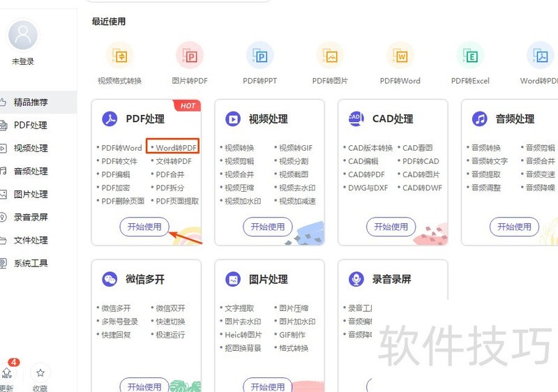Select 系统工具 in the sidebar
Screen dimensions: 558x392
31,263
